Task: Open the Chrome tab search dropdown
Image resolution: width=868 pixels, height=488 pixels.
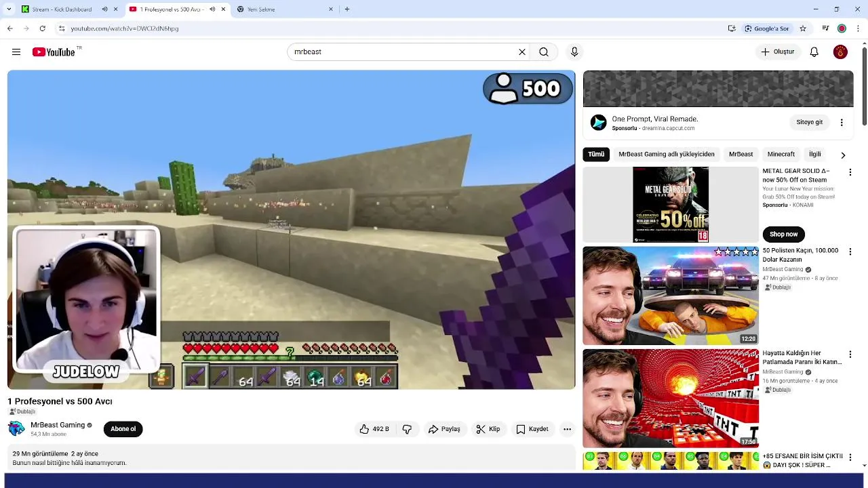Action: point(9,9)
